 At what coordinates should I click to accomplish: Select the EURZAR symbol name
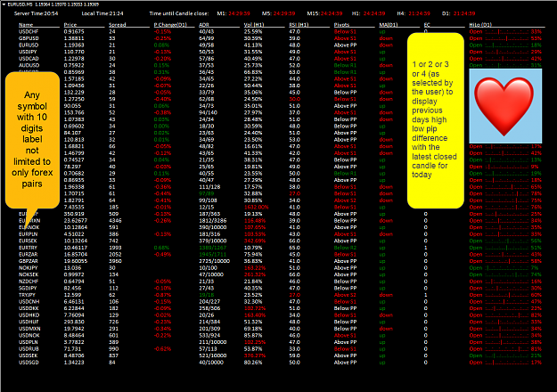pyautogui.click(x=28, y=254)
